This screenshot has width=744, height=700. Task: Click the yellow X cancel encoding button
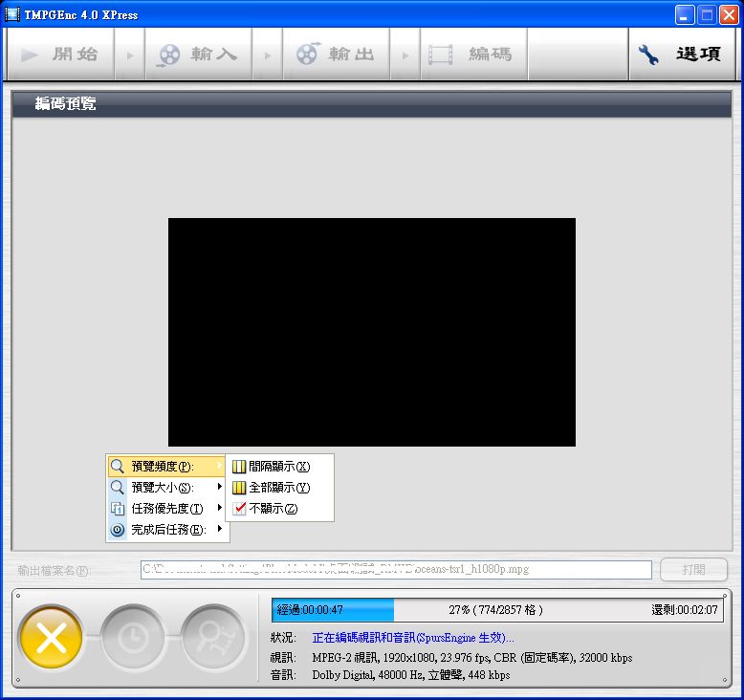click(x=52, y=637)
